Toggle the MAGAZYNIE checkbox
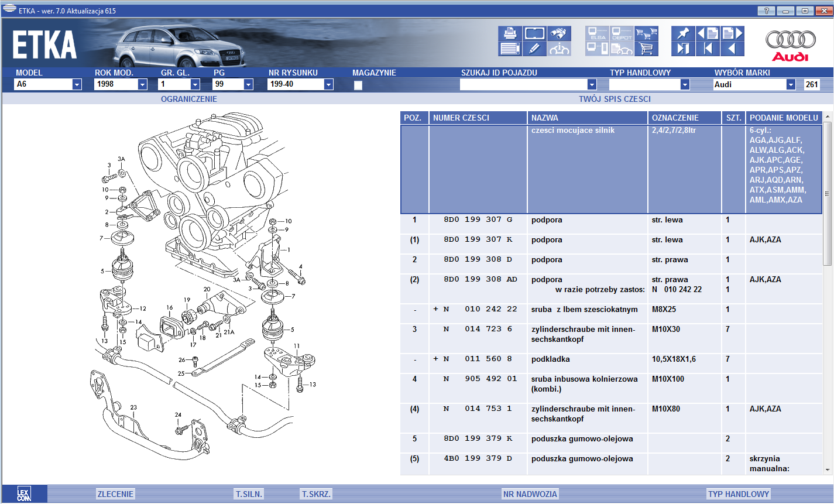 [x=358, y=85]
